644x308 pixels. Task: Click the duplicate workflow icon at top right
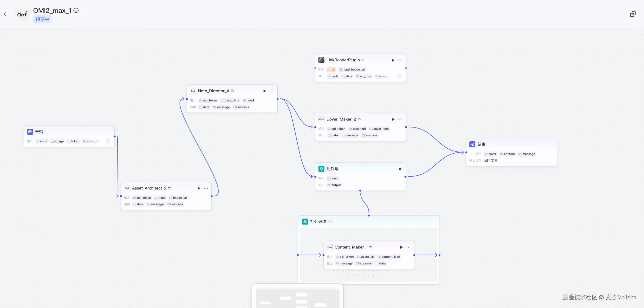[x=633, y=14]
